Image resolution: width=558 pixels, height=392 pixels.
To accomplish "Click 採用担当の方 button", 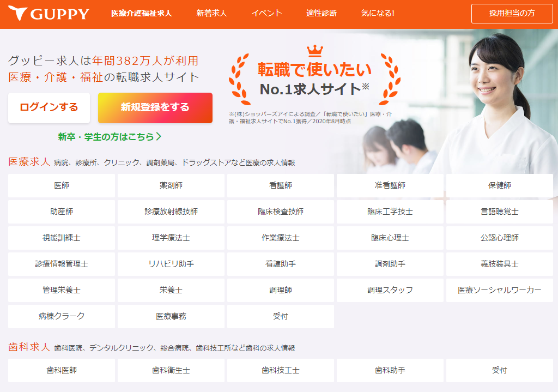I will [512, 14].
